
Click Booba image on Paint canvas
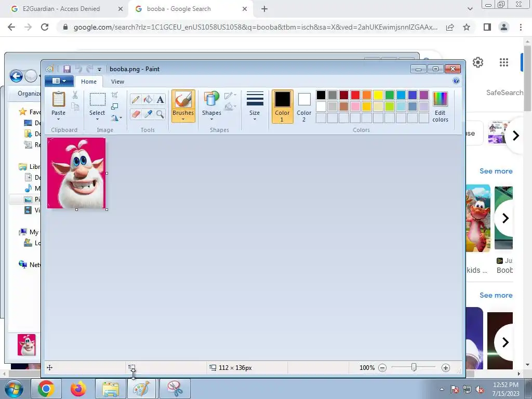tap(77, 173)
